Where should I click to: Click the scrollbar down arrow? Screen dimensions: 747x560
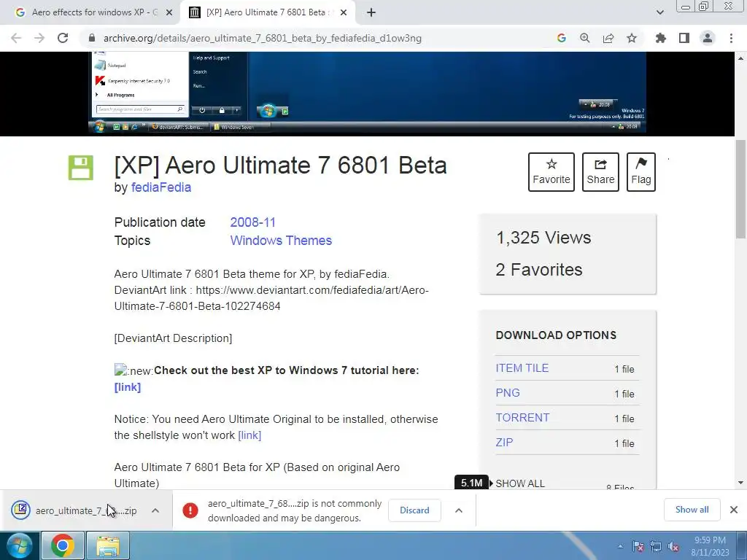[740, 483]
